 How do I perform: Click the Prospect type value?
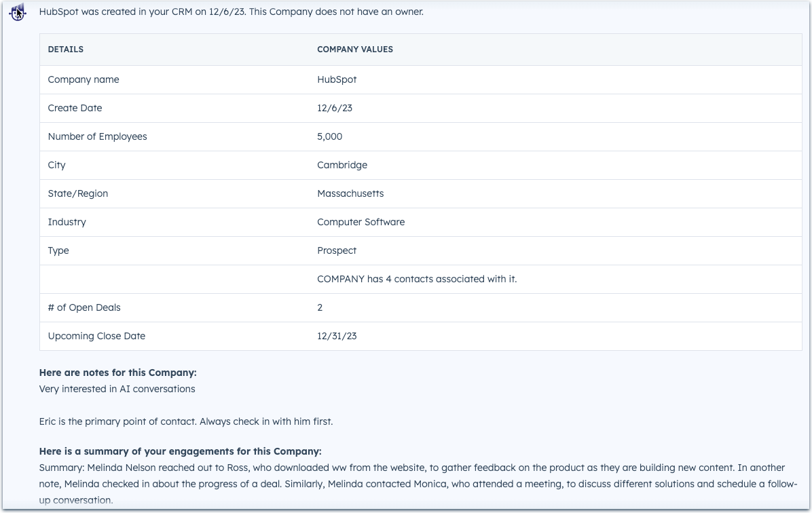coord(337,250)
